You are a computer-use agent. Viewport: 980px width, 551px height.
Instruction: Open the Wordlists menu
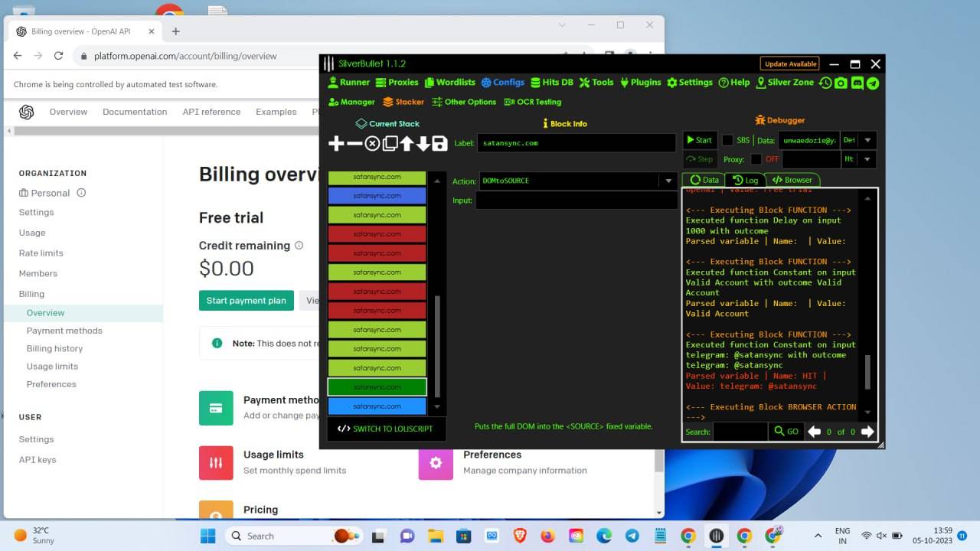(x=449, y=83)
